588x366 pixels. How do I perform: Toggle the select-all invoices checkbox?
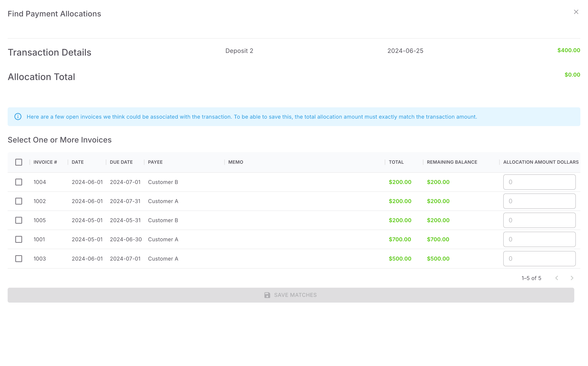pyautogui.click(x=19, y=162)
